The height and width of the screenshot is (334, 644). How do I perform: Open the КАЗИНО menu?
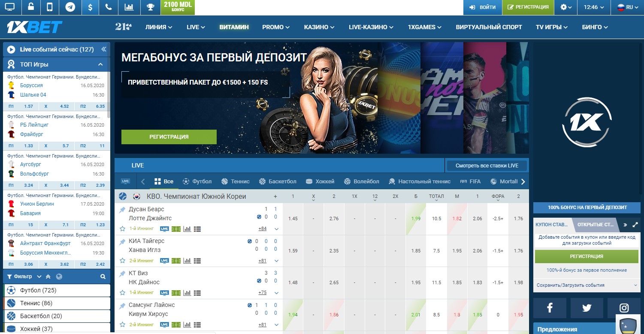point(319,27)
